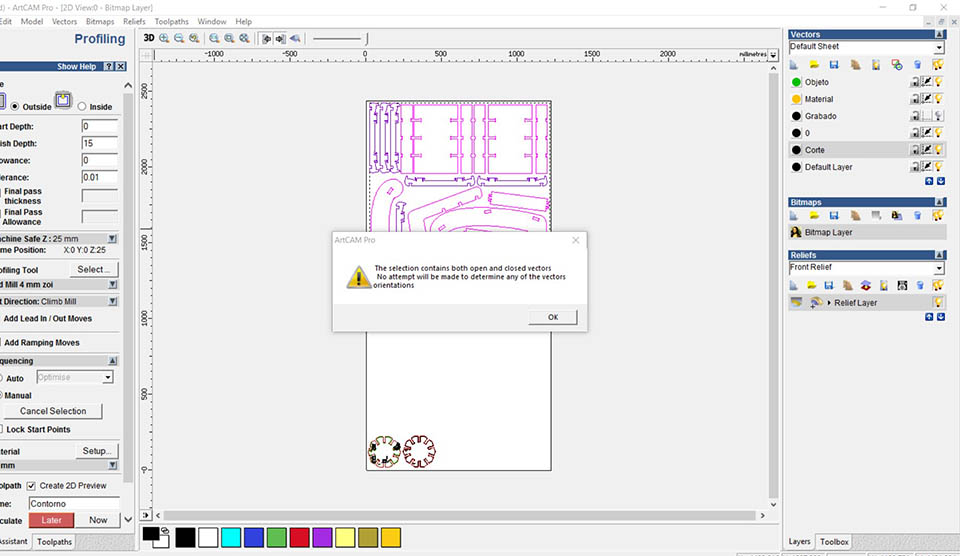Image resolution: width=960 pixels, height=556 pixels.
Task: Click the Select... profiling tool button
Action: tap(94, 269)
